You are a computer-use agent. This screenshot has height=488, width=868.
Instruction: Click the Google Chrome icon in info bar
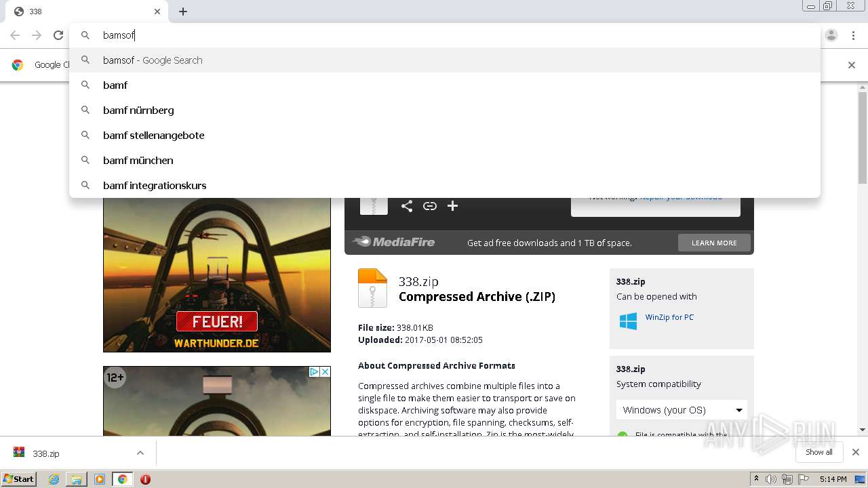(x=18, y=65)
